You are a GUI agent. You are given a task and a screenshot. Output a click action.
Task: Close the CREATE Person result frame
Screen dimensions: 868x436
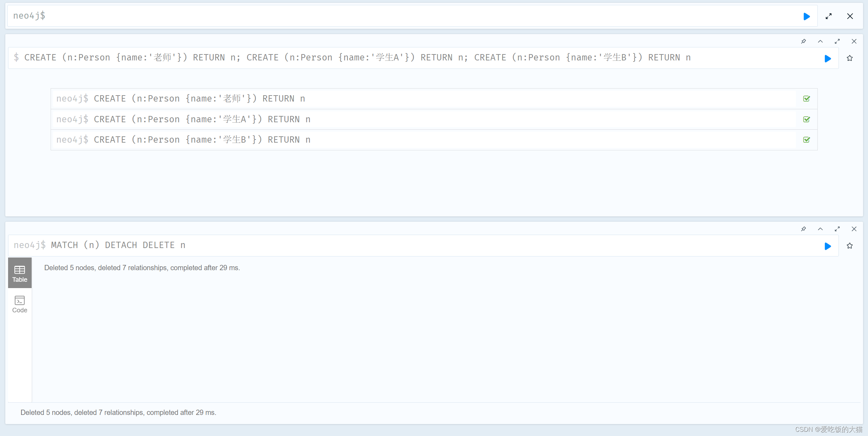point(854,41)
